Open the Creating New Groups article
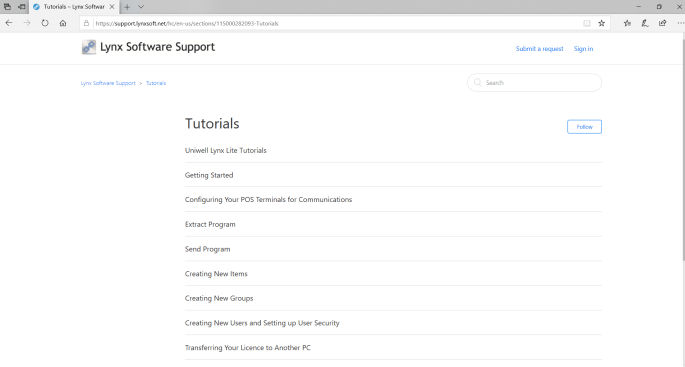Screen dimensions: 685x367 coord(219,298)
